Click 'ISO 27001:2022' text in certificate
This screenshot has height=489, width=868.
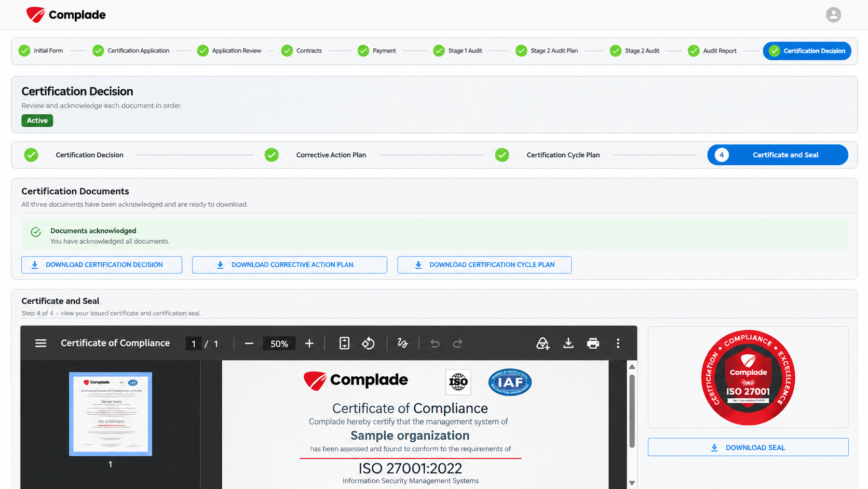coord(410,468)
